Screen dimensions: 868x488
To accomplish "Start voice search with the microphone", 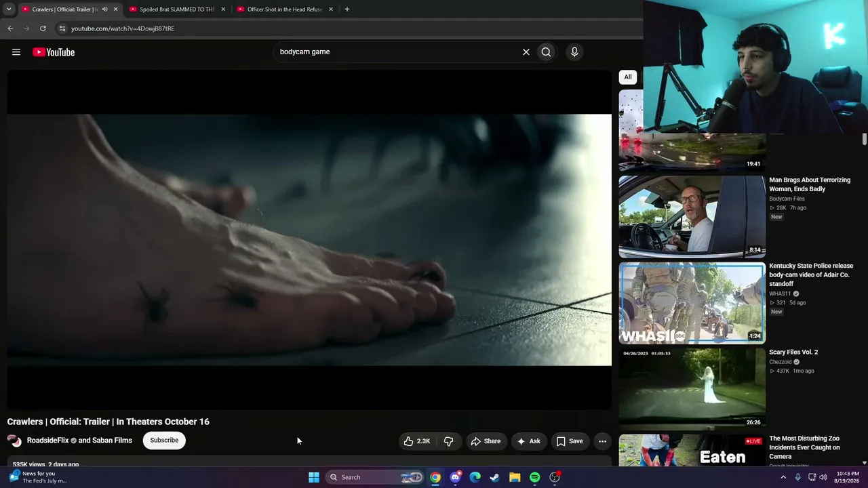I will click(x=574, y=52).
